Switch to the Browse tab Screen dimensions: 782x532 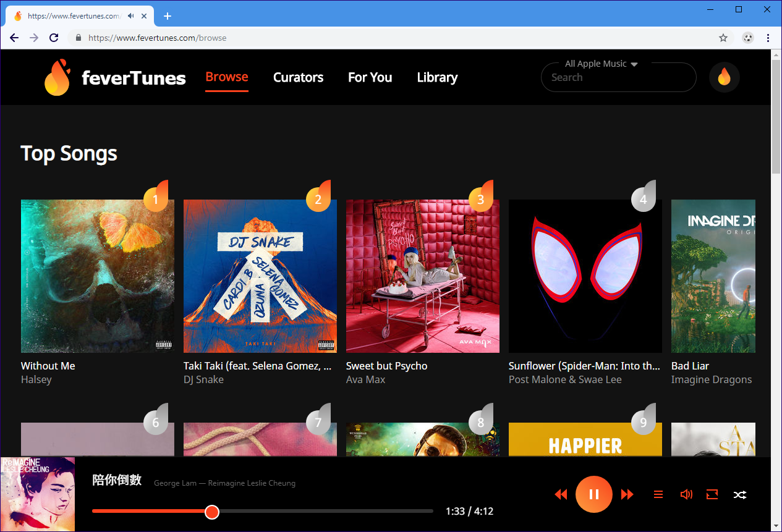pyautogui.click(x=227, y=77)
